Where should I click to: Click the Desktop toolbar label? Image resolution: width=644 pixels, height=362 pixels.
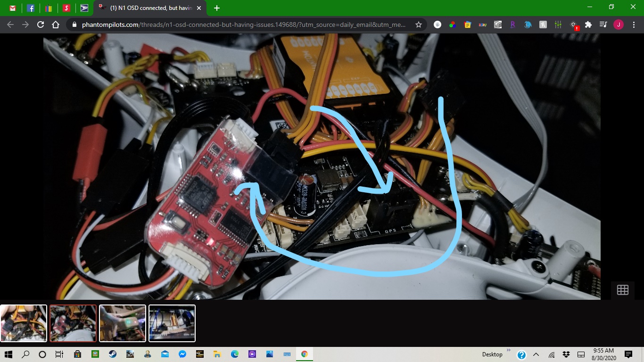click(492, 354)
